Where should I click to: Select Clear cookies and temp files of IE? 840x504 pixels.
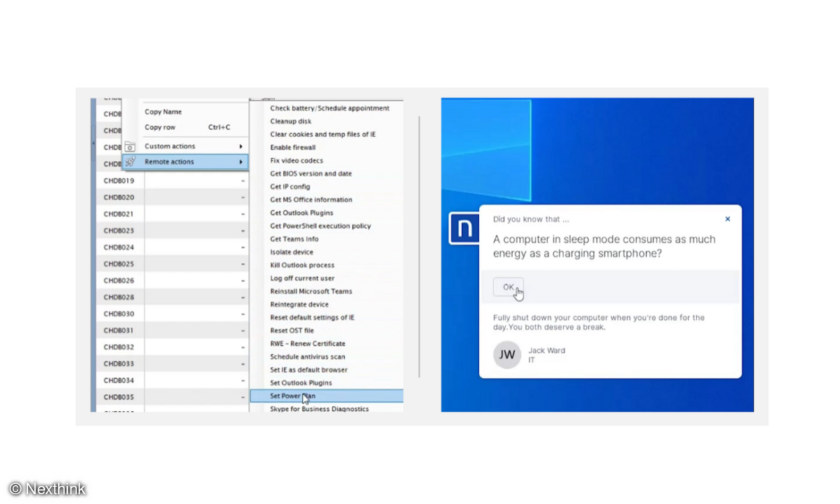coord(323,134)
